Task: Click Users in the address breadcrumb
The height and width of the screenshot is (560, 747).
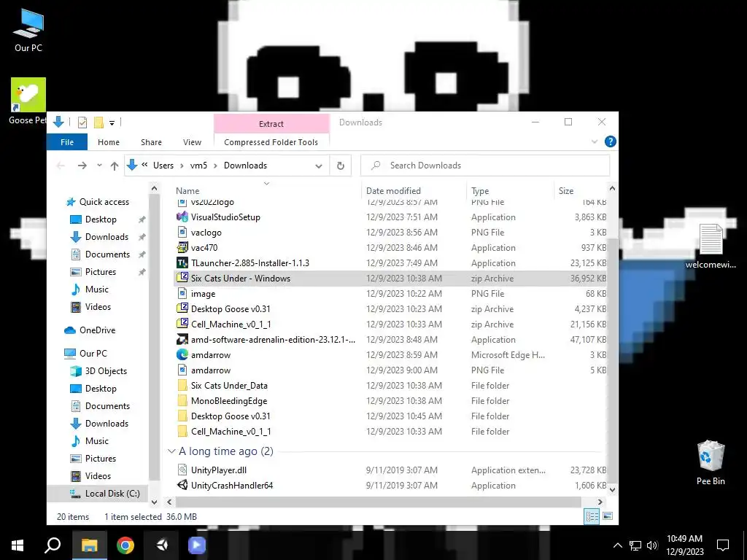Action: pyautogui.click(x=163, y=166)
